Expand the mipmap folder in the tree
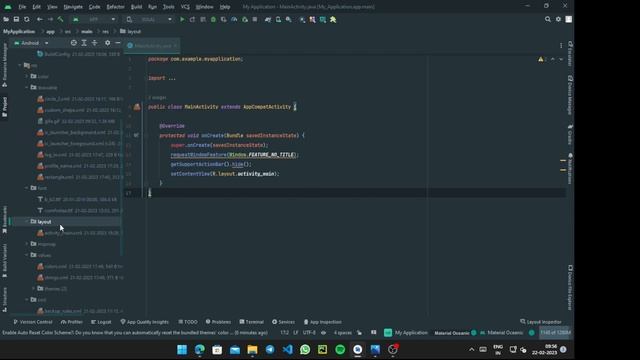Screen dimensions: 640x360 [x=27, y=244]
